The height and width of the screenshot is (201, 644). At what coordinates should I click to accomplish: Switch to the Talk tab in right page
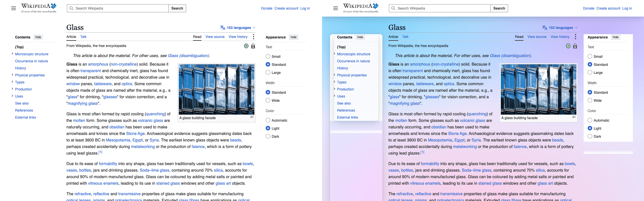[405, 37]
